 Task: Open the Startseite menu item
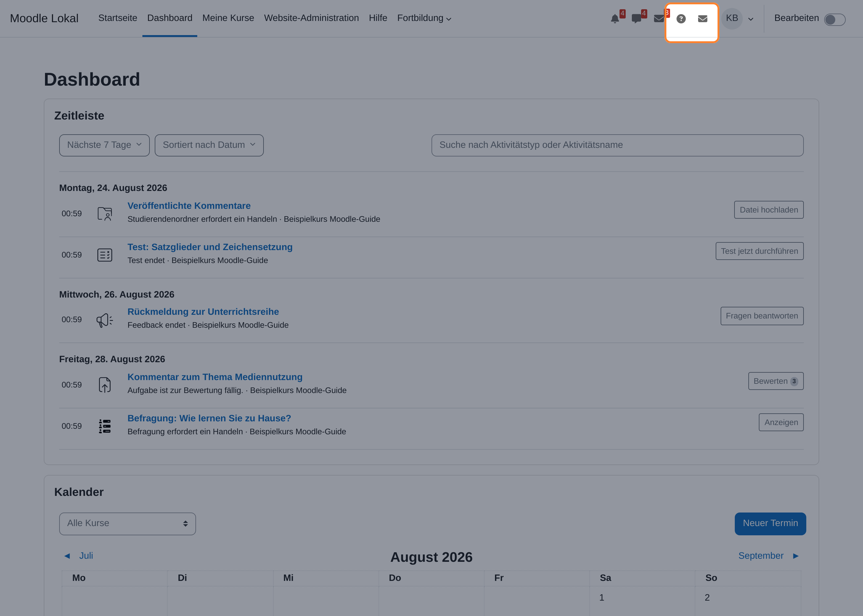coord(118,18)
